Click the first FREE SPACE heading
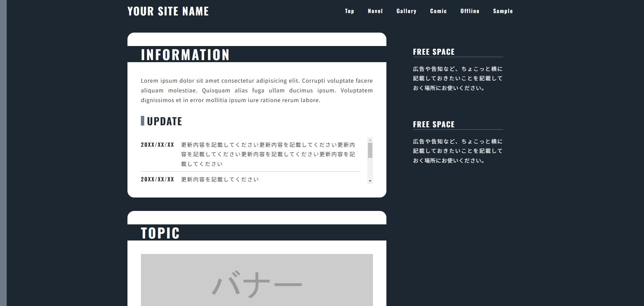Screen dimensions: 644x306 (433, 52)
